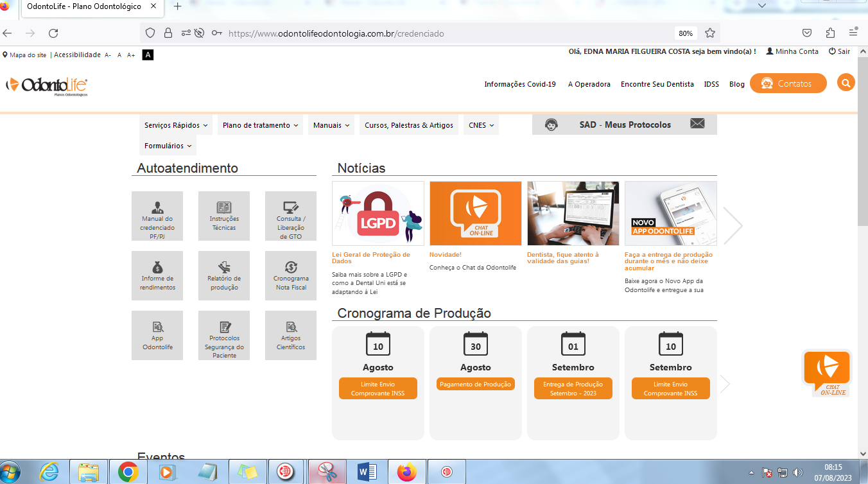Open the Firefox application hamburger menu
This screenshot has width=868, height=484.
click(x=853, y=33)
